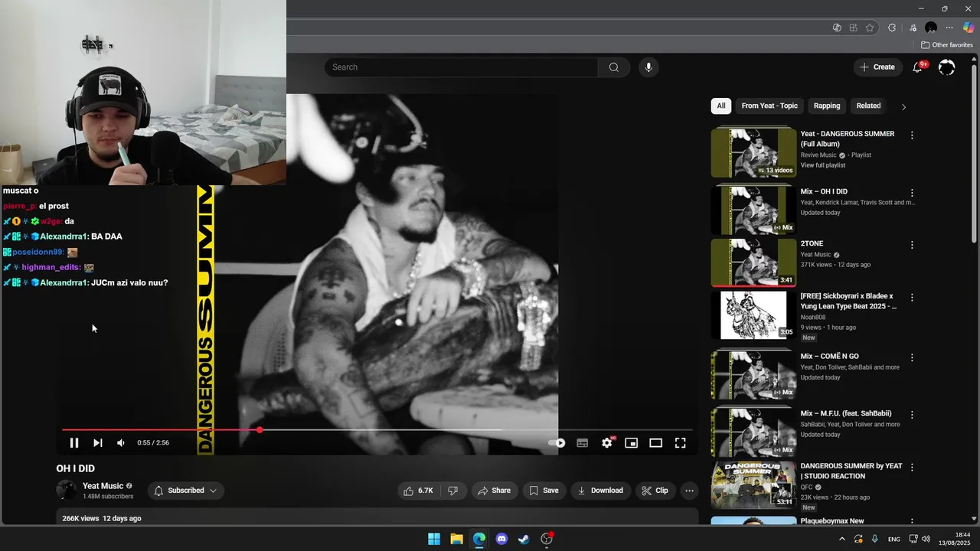Open OBS Studio from taskbar
The image size is (980, 551).
pos(547,539)
